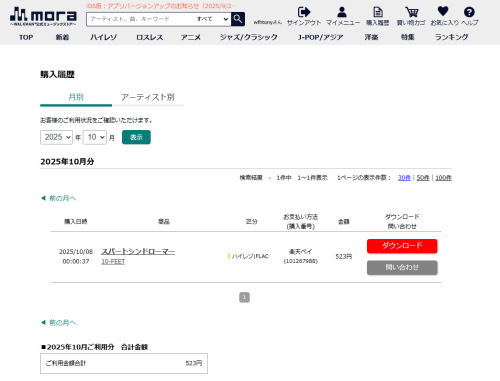Open TOP in navigation menu
Image resolution: width=500 pixels, height=381 pixels.
click(26, 37)
